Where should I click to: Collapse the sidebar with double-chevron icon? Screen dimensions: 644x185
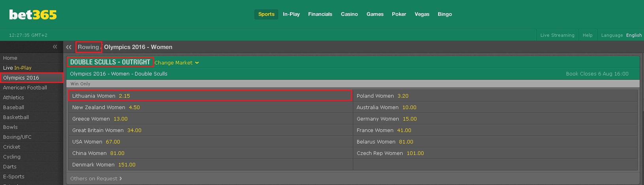tap(55, 47)
